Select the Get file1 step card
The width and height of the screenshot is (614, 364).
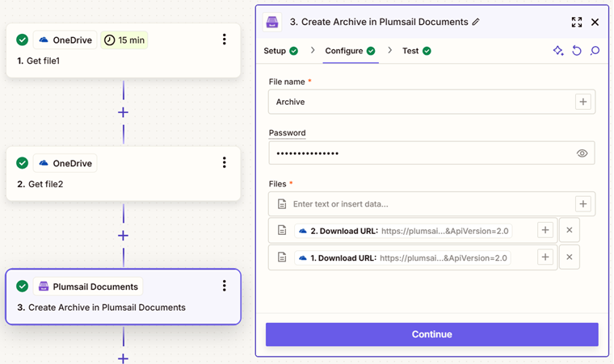point(124,51)
